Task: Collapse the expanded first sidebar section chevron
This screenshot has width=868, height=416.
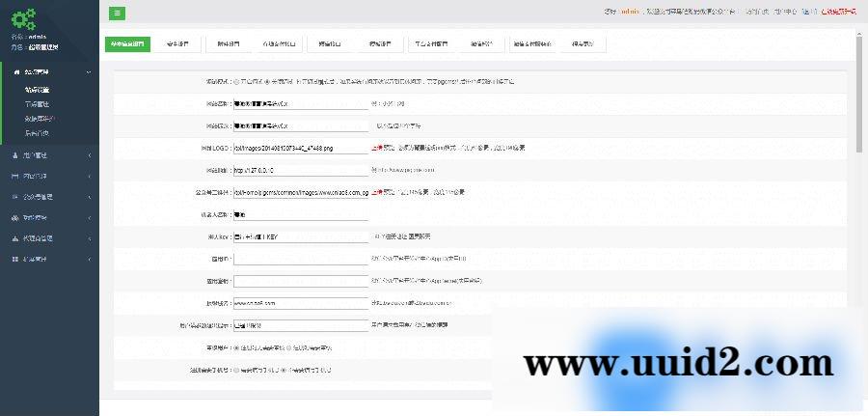Action: tap(90, 72)
